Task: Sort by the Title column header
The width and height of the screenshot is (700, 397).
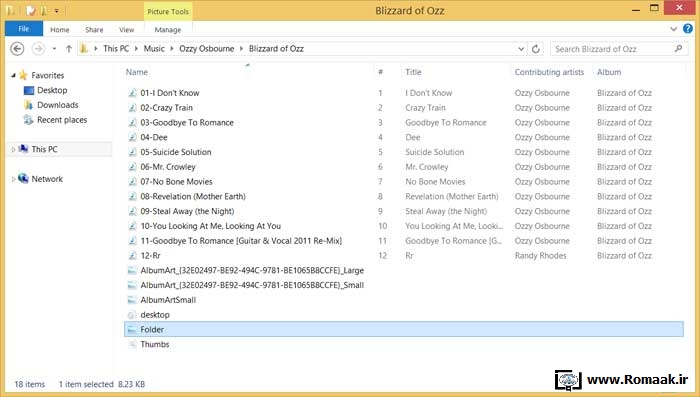Action: tap(413, 72)
